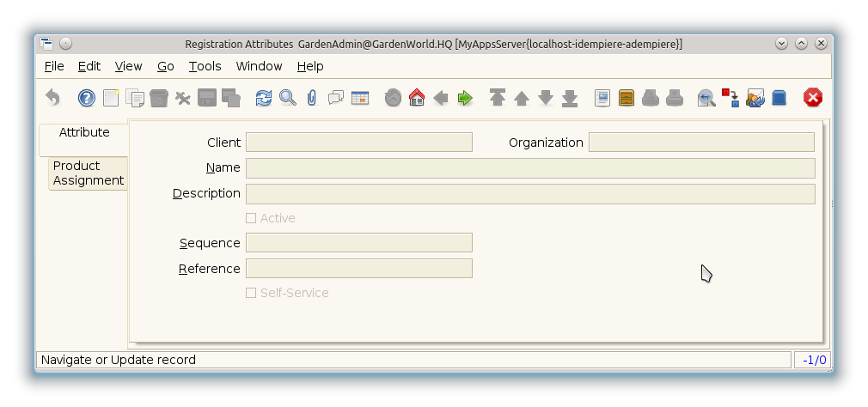Go to Home red house icon

pyautogui.click(x=417, y=98)
